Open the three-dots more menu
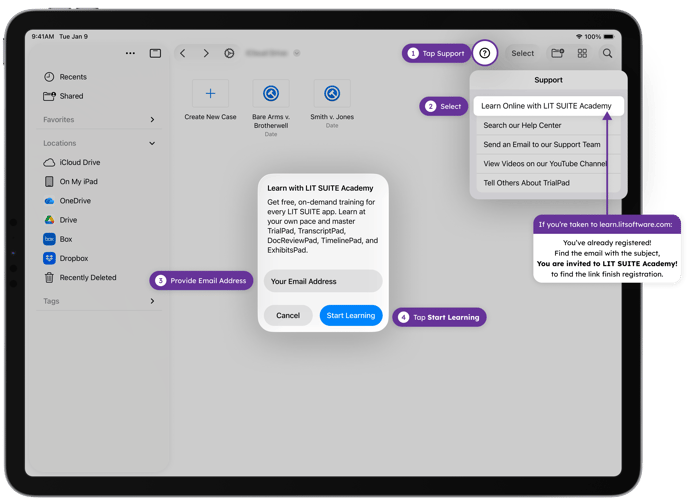Viewport: 688px width, 503px height. point(130,53)
